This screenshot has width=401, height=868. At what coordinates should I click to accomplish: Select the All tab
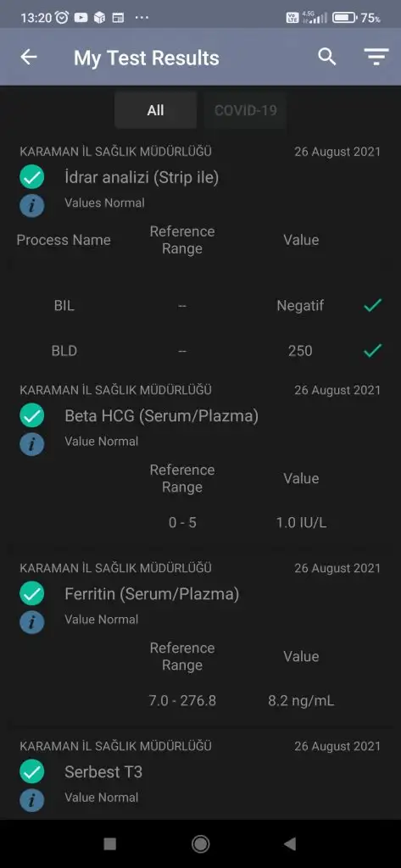(x=156, y=110)
